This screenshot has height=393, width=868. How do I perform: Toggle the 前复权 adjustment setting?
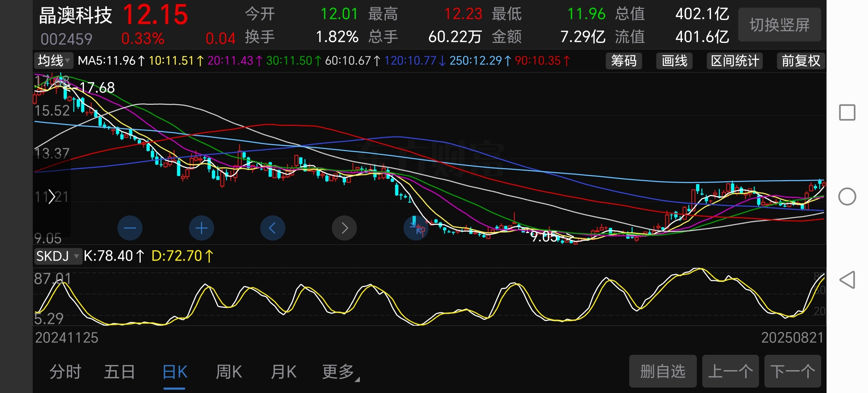[801, 61]
